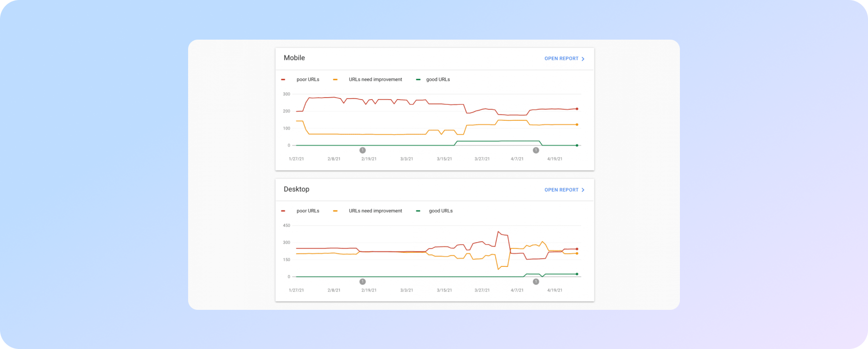The width and height of the screenshot is (868, 349).
Task: Select green endpoint dot on Mobile chart
Action: pos(577,145)
